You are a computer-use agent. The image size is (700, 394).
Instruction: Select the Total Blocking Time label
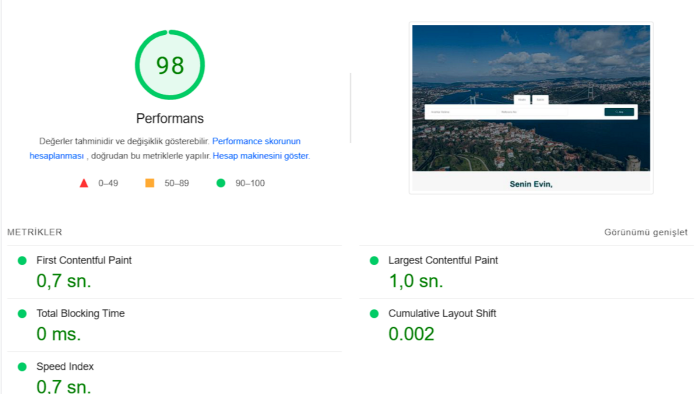[x=80, y=313]
